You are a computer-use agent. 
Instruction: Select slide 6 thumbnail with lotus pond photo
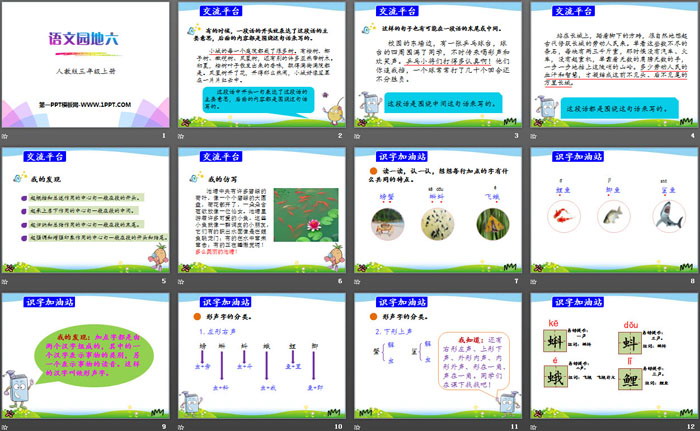click(x=262, y=210)
